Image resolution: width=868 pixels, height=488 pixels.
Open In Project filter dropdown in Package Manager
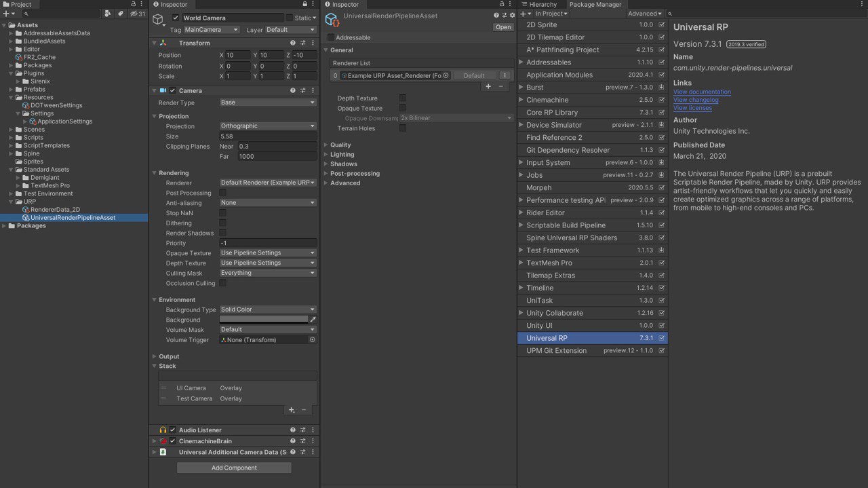pyautogui.click(x=551, y=14)
